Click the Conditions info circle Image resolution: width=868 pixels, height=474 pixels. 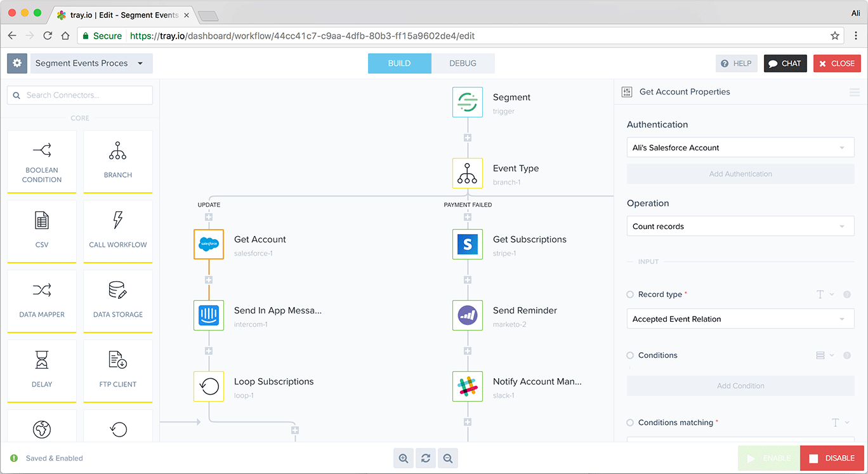(x=847, y=355)
